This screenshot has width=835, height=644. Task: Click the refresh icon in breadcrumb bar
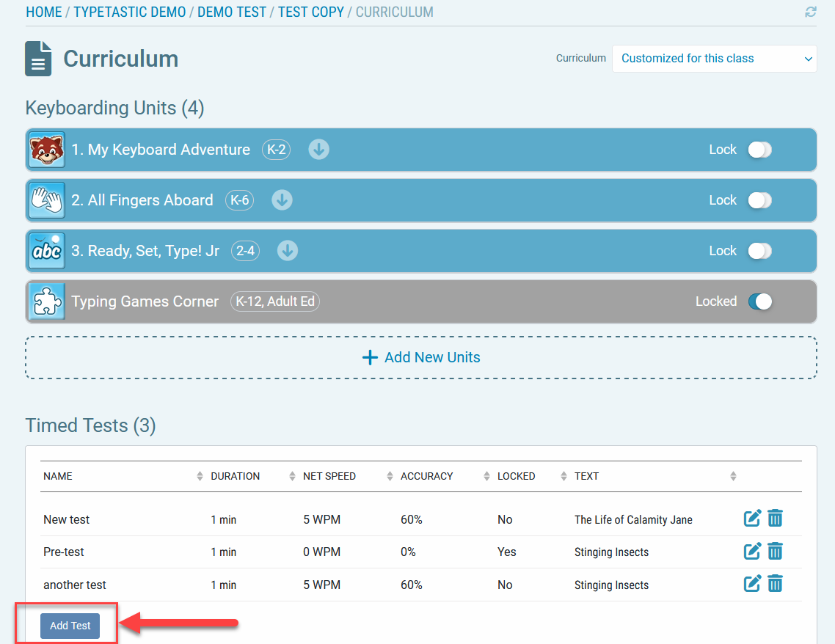pos(810,12)
